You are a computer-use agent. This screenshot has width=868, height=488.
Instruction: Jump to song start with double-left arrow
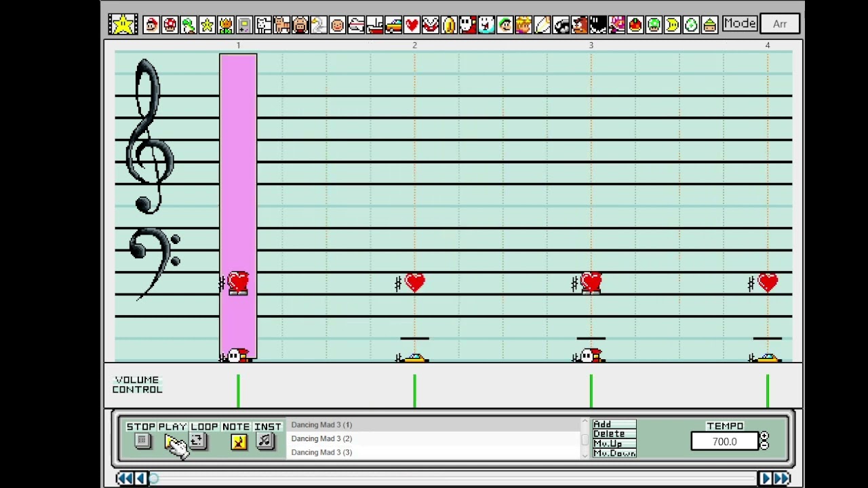[124, 479]
